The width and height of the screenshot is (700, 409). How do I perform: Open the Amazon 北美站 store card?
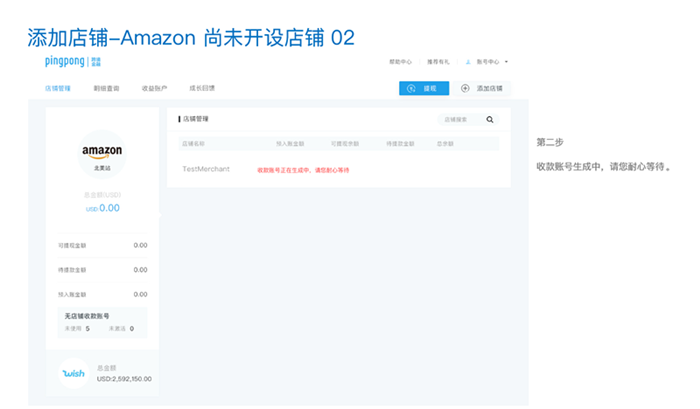pyautogui.click(x=102, y=154)
